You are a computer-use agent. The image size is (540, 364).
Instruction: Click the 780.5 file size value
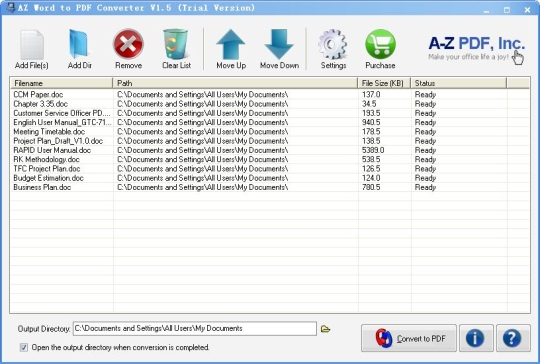pyautogui.click(x=371, y=187)
